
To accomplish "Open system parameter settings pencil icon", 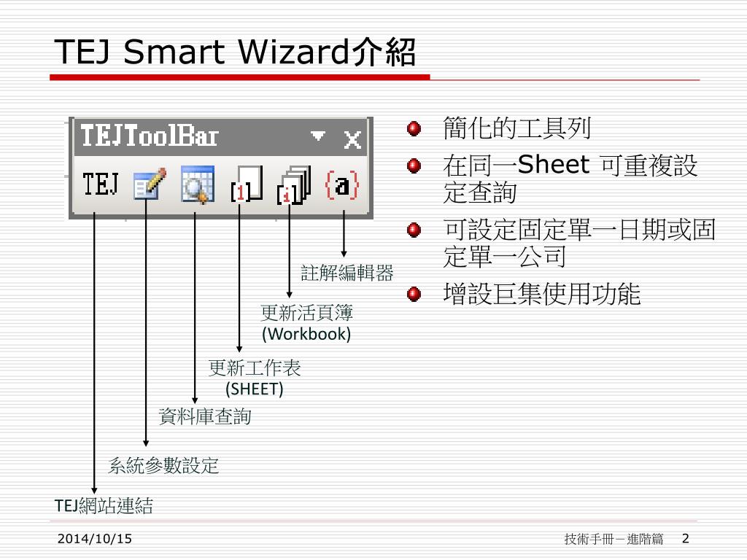I will [x=150, y=184].
